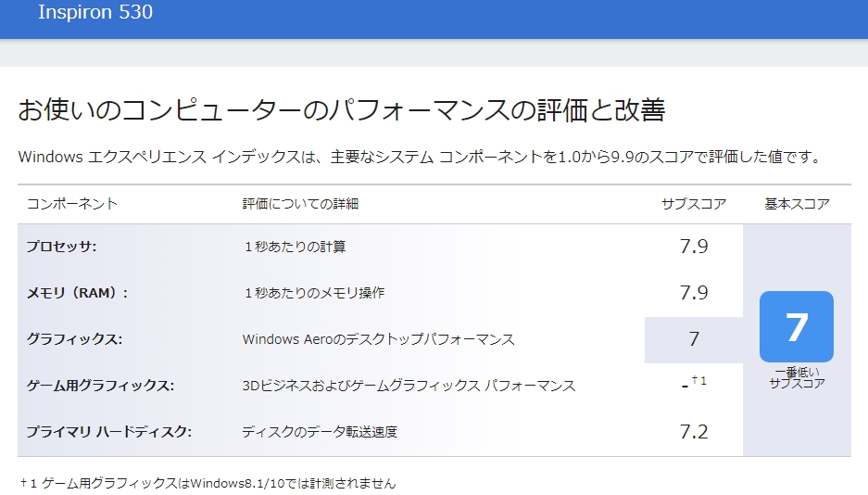Select the ゲーム用グラフィックス: row label
Image resolution: width=868 pixels, height=495 pixels.
[x=100, y=386]
